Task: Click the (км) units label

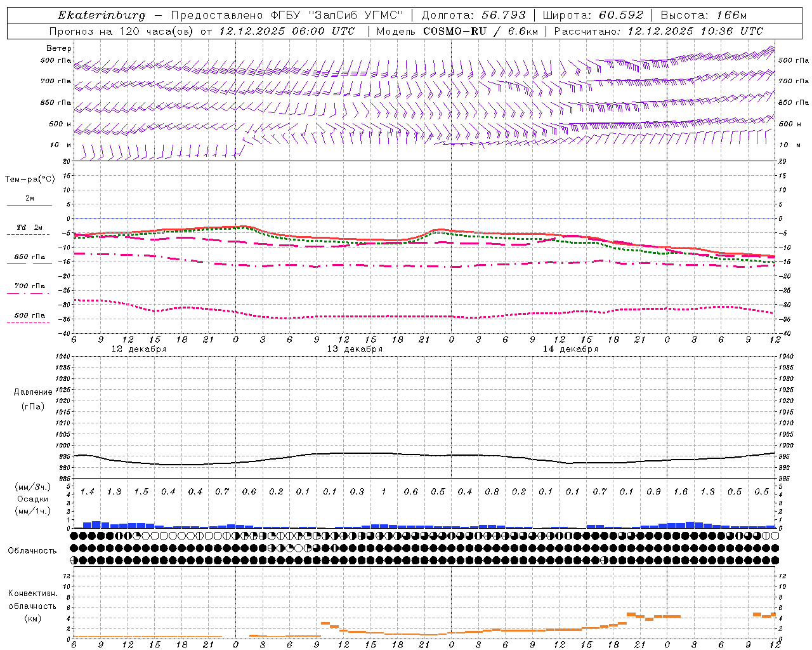Action: (x=32, y=618)
